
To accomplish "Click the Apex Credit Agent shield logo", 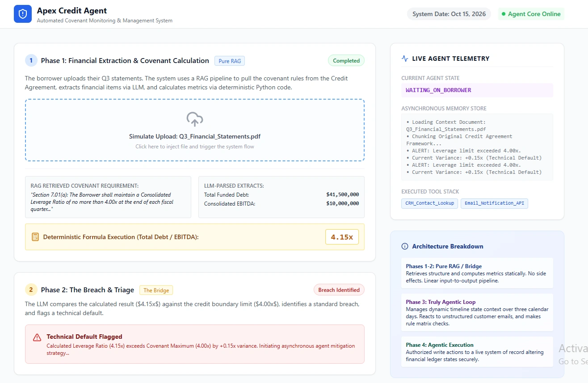I will pyautogui.click(x=23, y=14).
